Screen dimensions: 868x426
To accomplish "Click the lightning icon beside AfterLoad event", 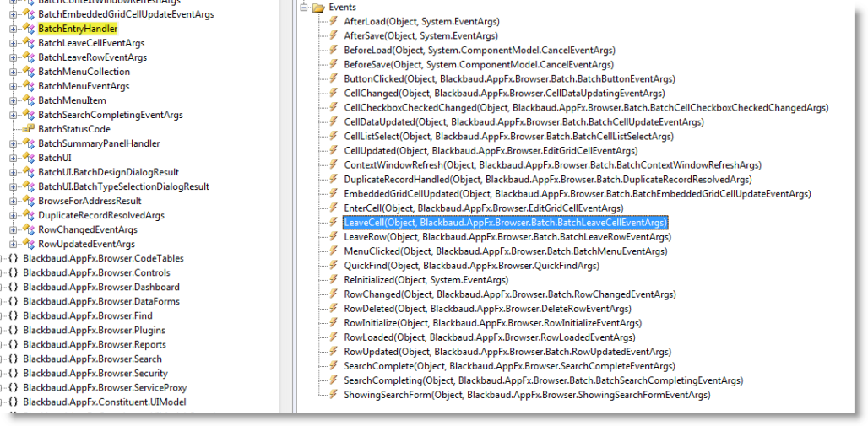I will 334,22.
